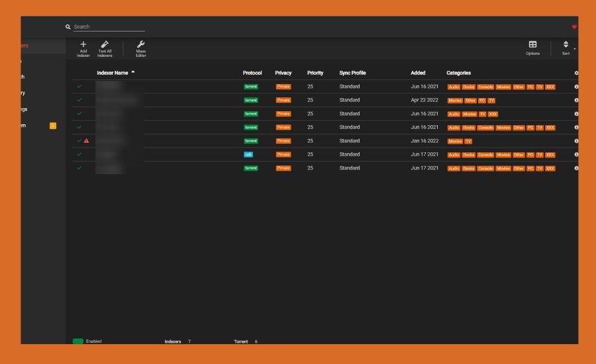Click torrent tag in Apr 23 2022 row

click(x=251, y=101)
